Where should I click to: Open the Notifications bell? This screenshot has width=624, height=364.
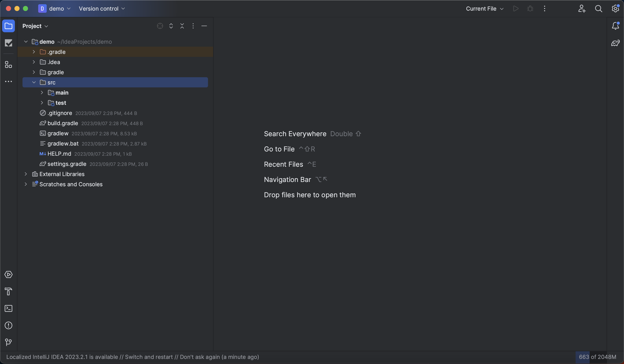pyautogui.click(x=616, y=26)
